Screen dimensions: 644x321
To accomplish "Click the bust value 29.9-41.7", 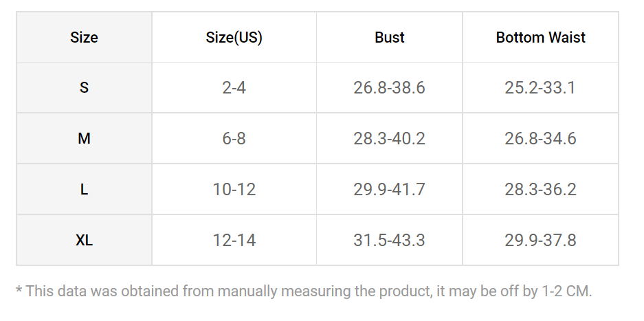I will coord(390,190).
